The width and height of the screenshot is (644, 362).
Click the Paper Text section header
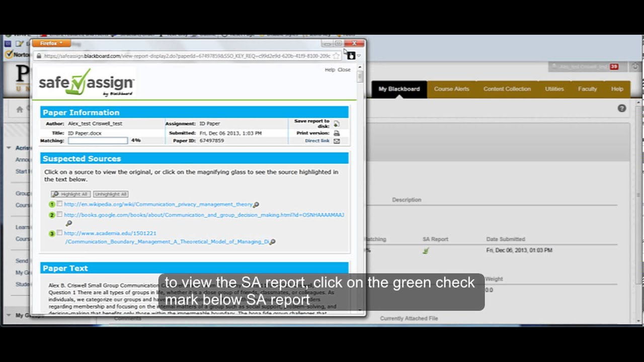pos(194,268)
